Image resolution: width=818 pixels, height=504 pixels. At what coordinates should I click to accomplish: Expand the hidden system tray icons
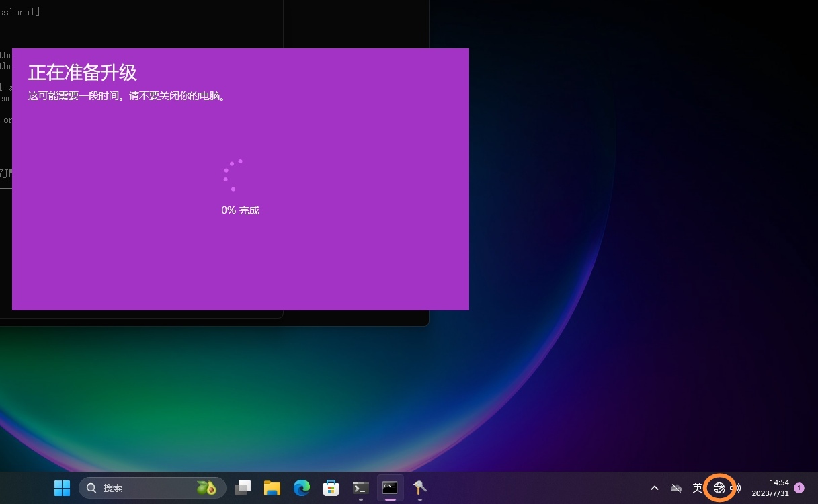655,488
